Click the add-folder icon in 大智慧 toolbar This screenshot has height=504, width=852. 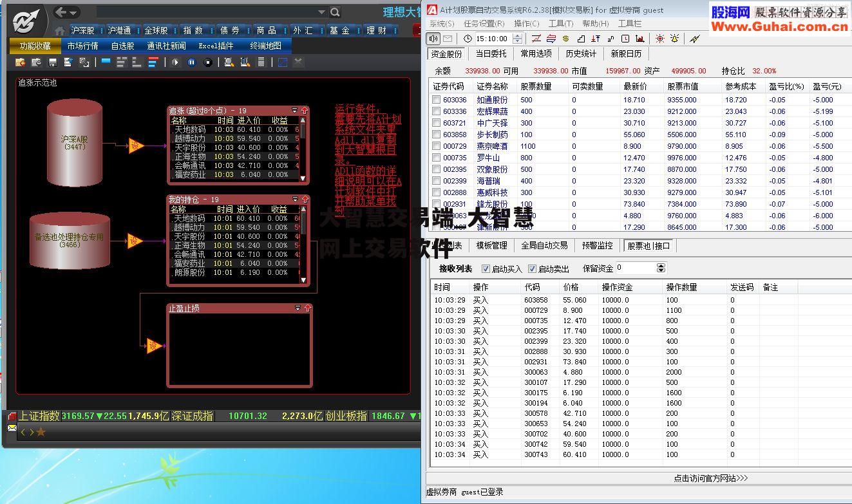[21, 62]
